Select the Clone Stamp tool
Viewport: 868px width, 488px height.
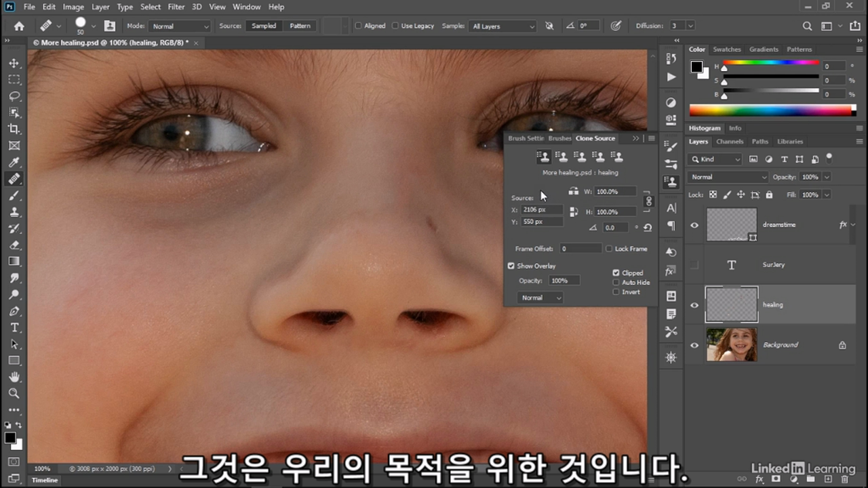click(14, 211)
